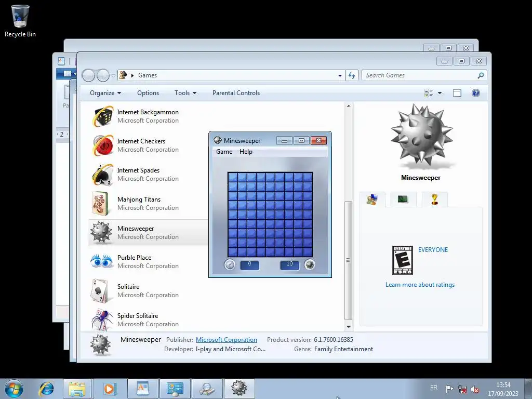Open the view options dropdown arrow
This screenshot has width=532, height=399.
(x=440, y=93)
